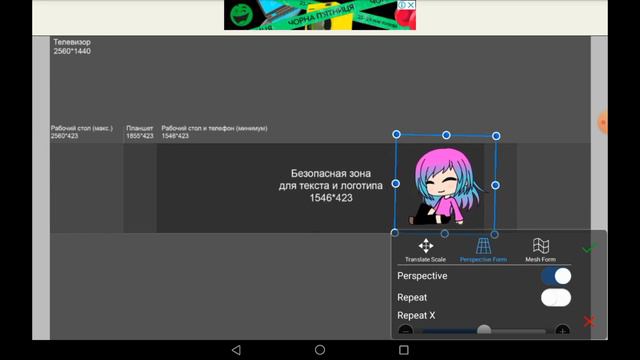Click the bottom-right transform handle

click(494, 234)
